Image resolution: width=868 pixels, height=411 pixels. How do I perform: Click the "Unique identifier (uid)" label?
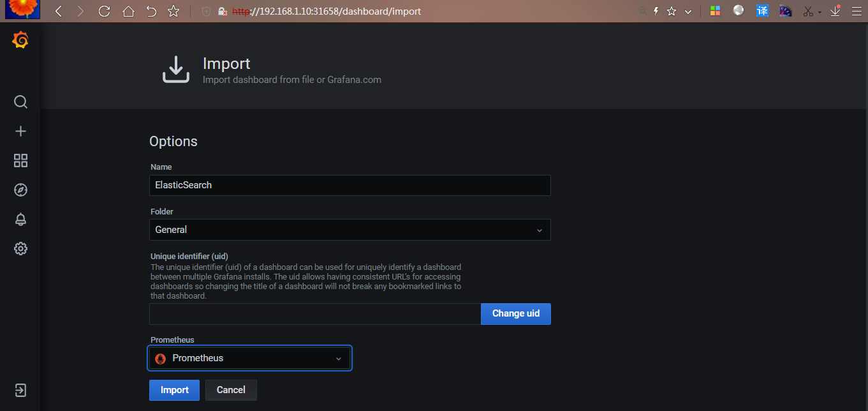(x=189, y=257)
